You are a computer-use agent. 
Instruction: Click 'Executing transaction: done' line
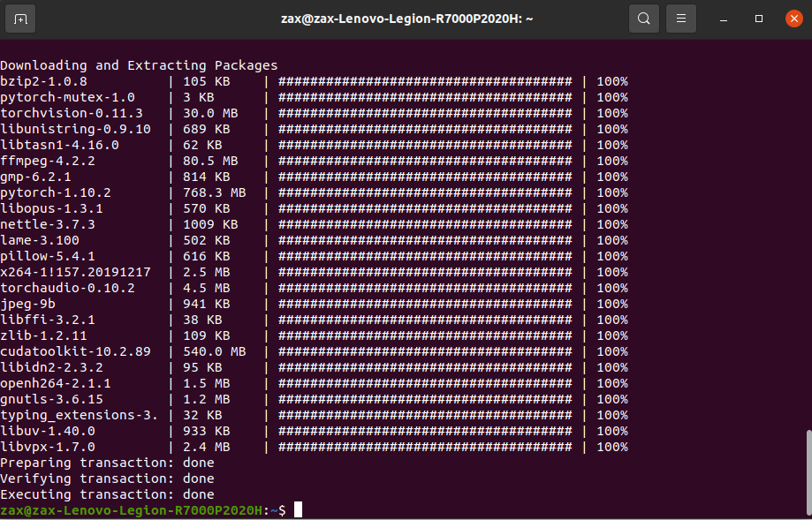pos(107,494)
